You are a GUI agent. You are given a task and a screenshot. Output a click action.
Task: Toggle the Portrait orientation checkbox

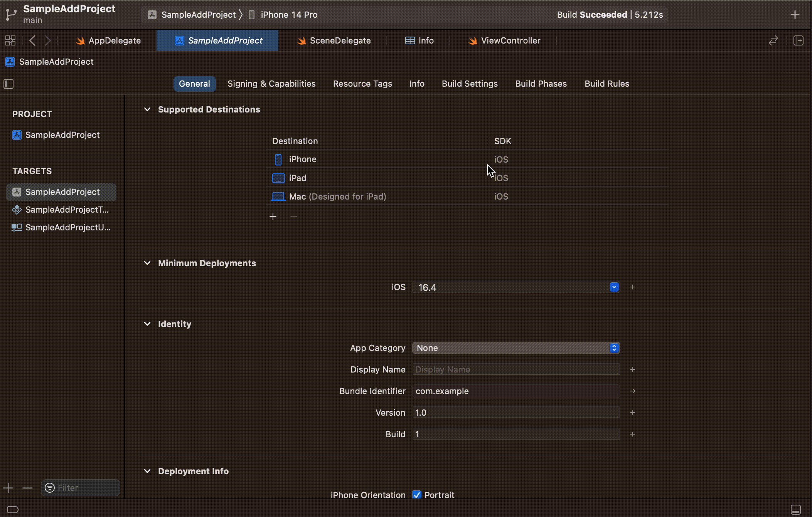coord(417,495)
